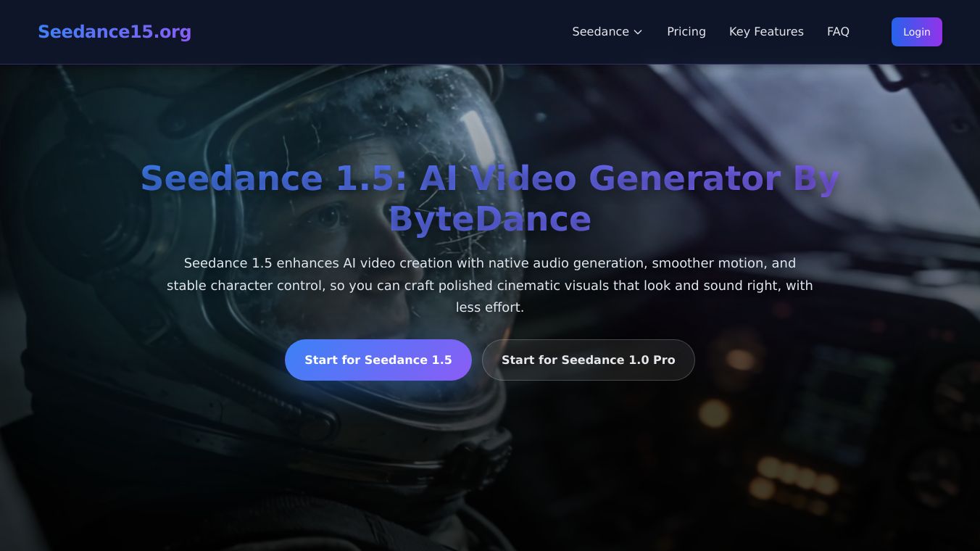Sign in using the gradient Login button
The image size is (980, 551).
click(x=916, y=32)
